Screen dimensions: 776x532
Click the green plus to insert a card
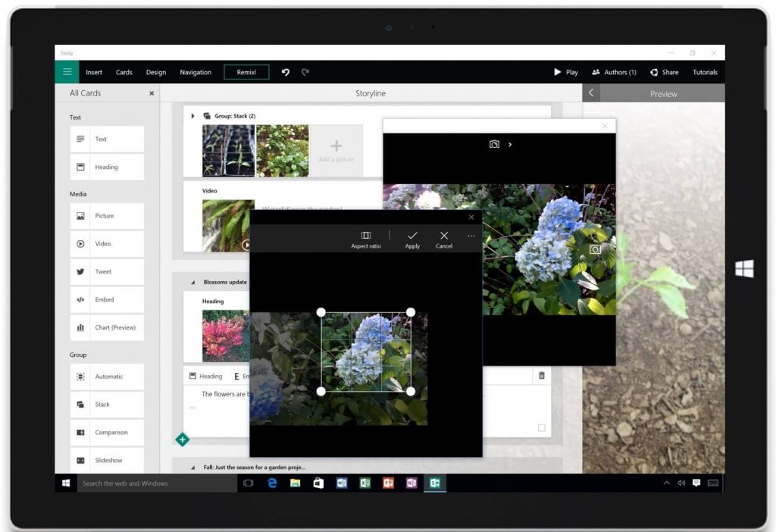(x=182, y=439)
